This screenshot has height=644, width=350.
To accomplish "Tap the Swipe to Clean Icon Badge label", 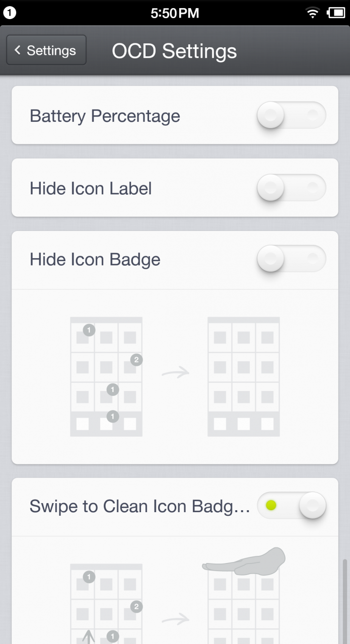I will pos(139,506).
